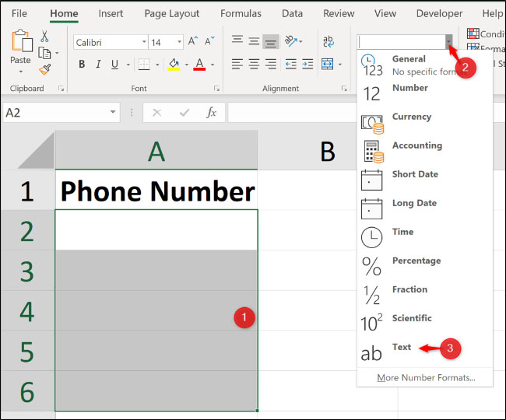The width and height of the screenshot is (506, 420).
Task: Open fill color dropdown arrow
Action: [x=187, y=65]
